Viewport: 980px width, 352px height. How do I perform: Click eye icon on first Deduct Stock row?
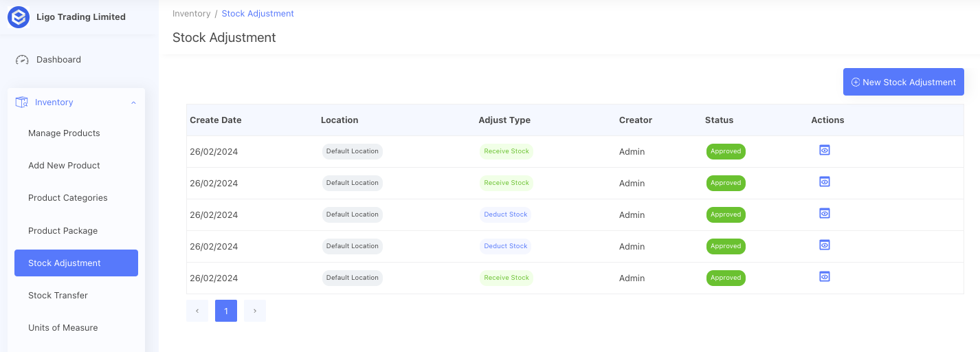point(825,213)
